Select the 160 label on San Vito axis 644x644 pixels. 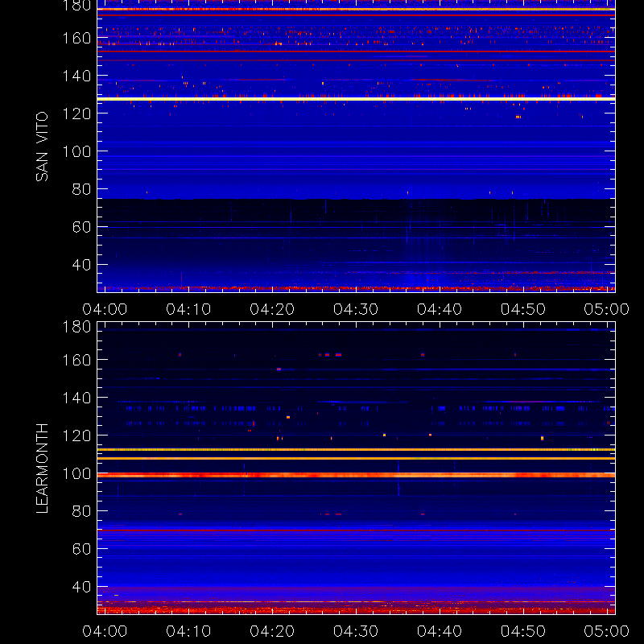[76, 38]
